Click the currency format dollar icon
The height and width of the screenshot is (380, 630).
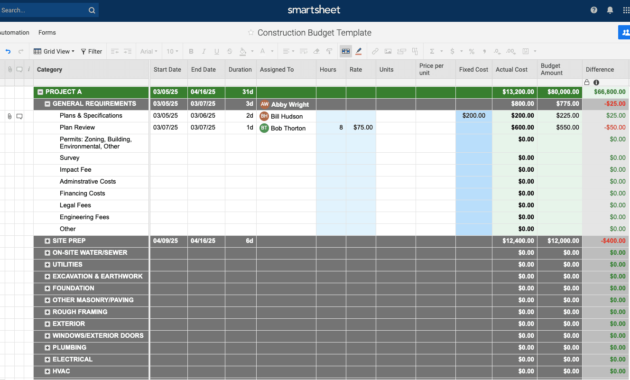(452, 51)
